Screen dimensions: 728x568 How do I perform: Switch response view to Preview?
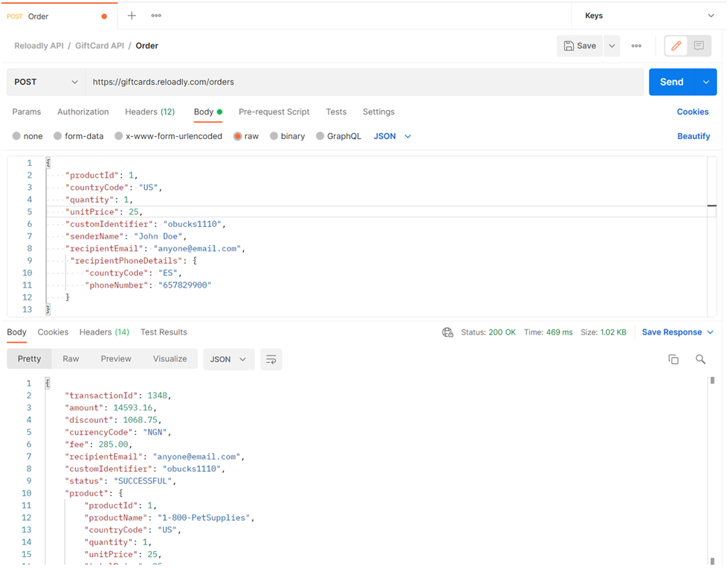[x=116, y=359]
